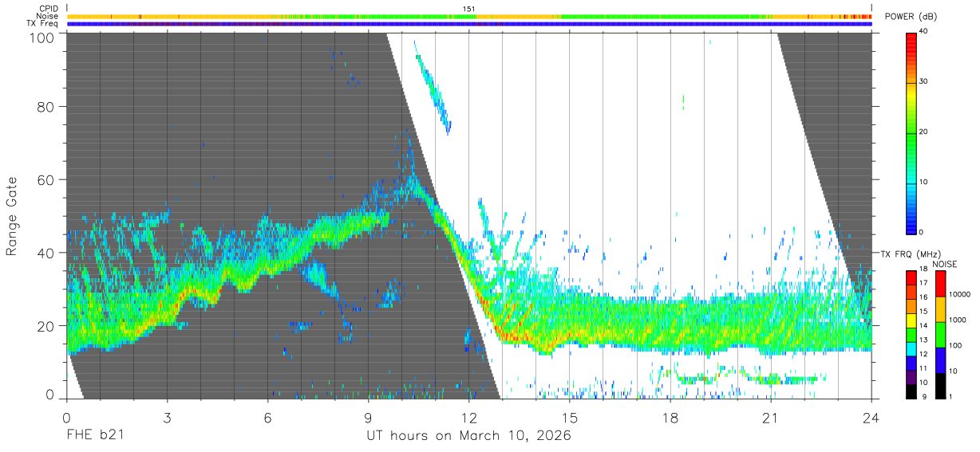Click the 11 label on TX FRQ scale
The image size is (980, 452).
point(923,369)
